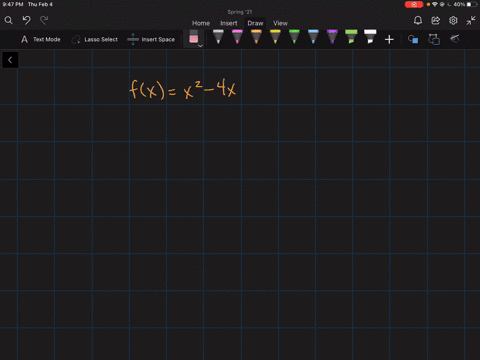
Task: Select the green highlighter
Action: (351, 37)
